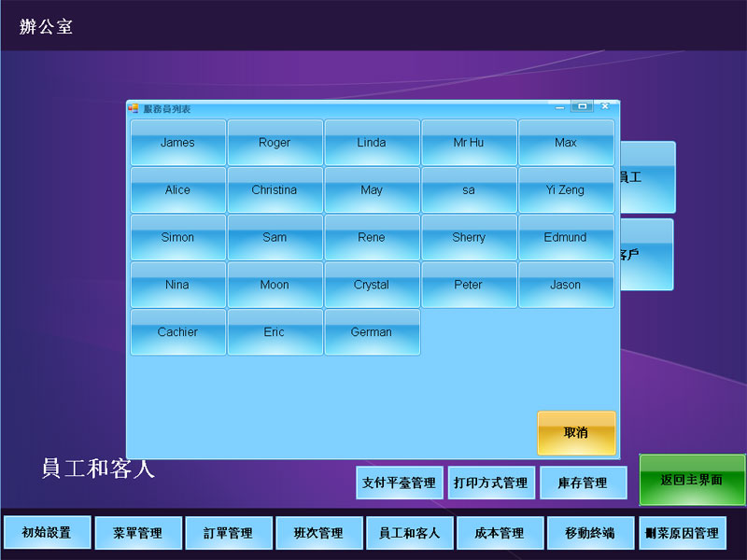Open the 支付平臺管理 section

(399, 483)
